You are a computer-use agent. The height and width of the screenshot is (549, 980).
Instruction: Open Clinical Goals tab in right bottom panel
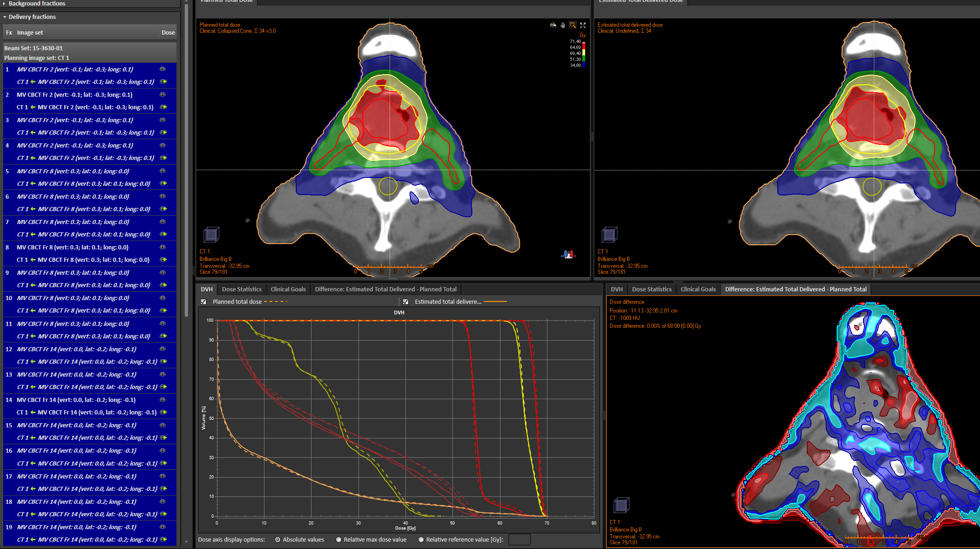point(698,289)
